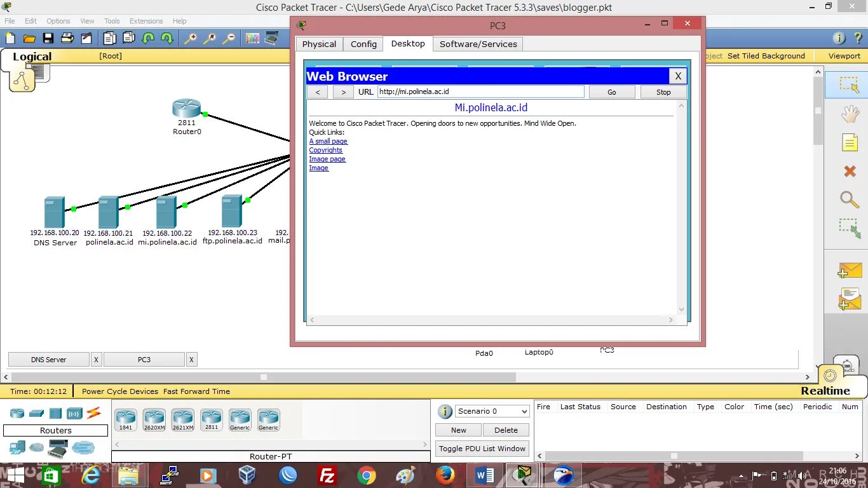This screenshot has width=868, height=488.
Task: Select the ftp.polinela.ac.id server icon
Action: point(232,211)
